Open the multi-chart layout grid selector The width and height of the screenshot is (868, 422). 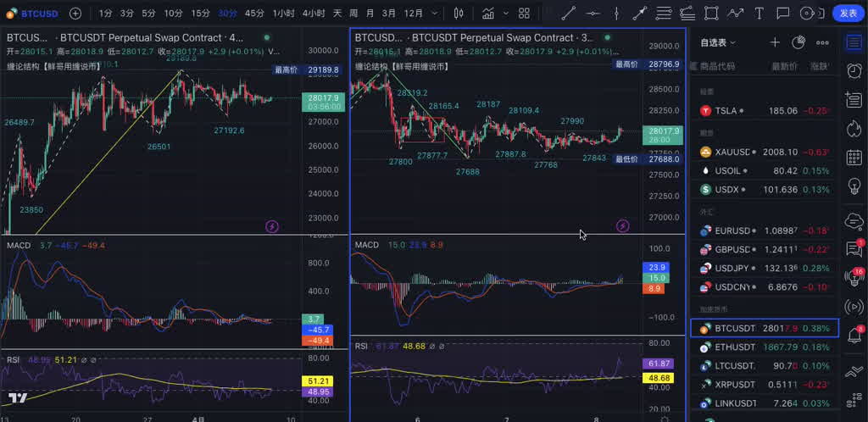tap(524, 13)
